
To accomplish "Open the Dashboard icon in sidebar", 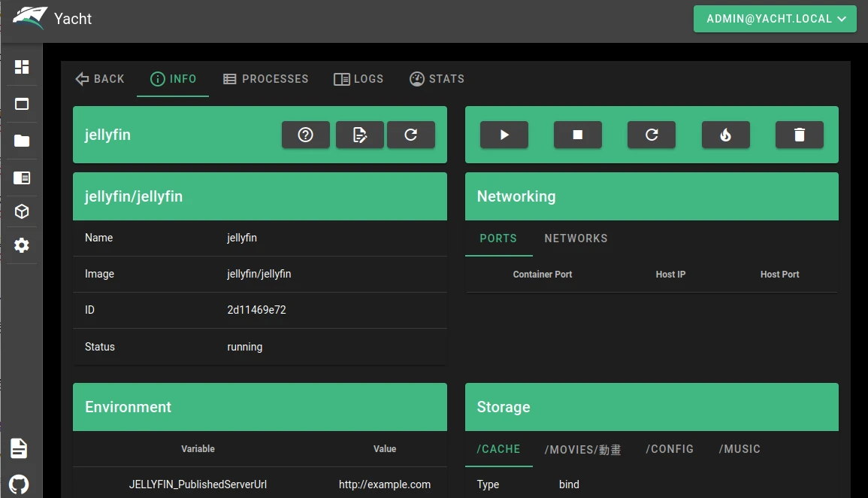I will [22, 67].
